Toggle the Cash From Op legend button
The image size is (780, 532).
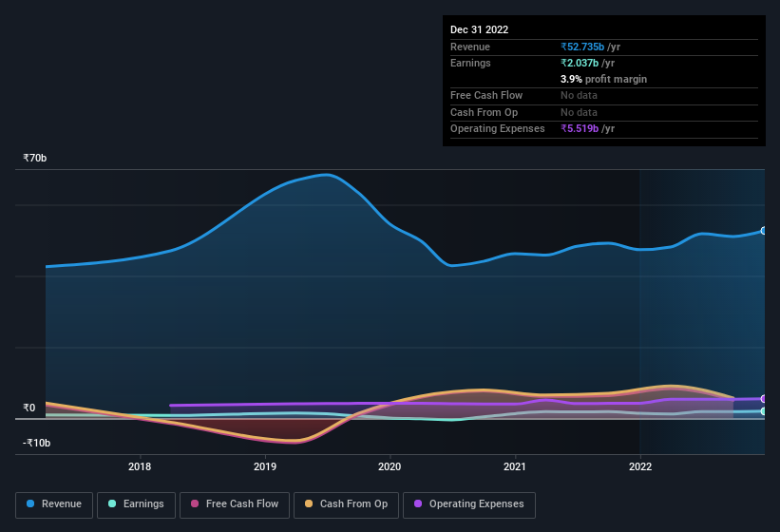tap(346, 504)
